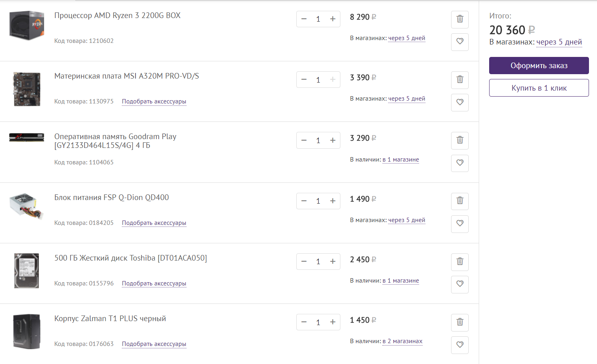The width and height of the screenshot is (597, 364).
Task: Remove the Zalman T1 PLUS case
Action: tap(459, 322)
